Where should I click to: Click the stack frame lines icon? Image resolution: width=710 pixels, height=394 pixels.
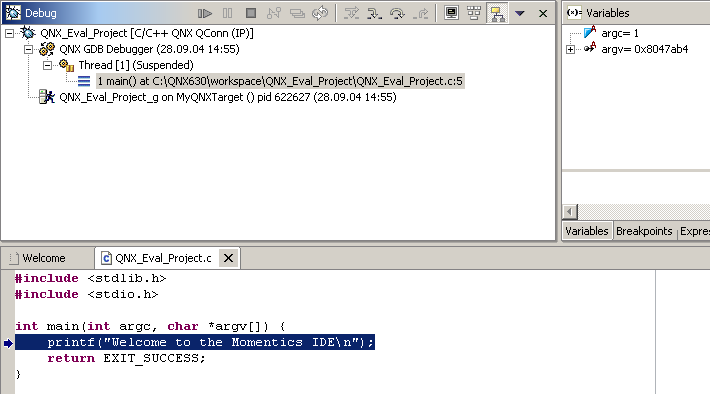(x=84, y=81)
